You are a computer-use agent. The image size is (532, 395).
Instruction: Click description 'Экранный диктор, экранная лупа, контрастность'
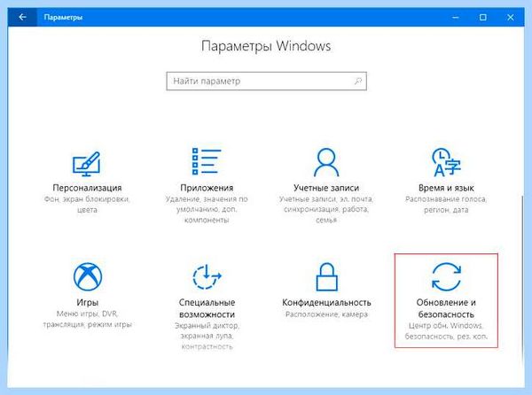point(207,336)
